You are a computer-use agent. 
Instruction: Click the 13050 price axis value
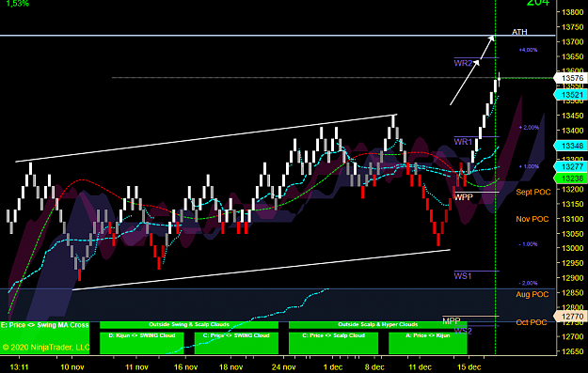pyautogui.click(x=572, y=234)
